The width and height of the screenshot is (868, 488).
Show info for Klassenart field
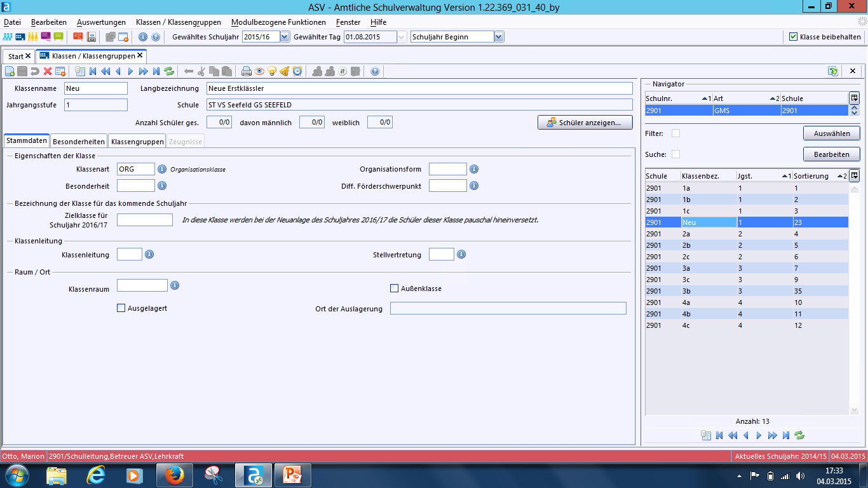[162, 169]
